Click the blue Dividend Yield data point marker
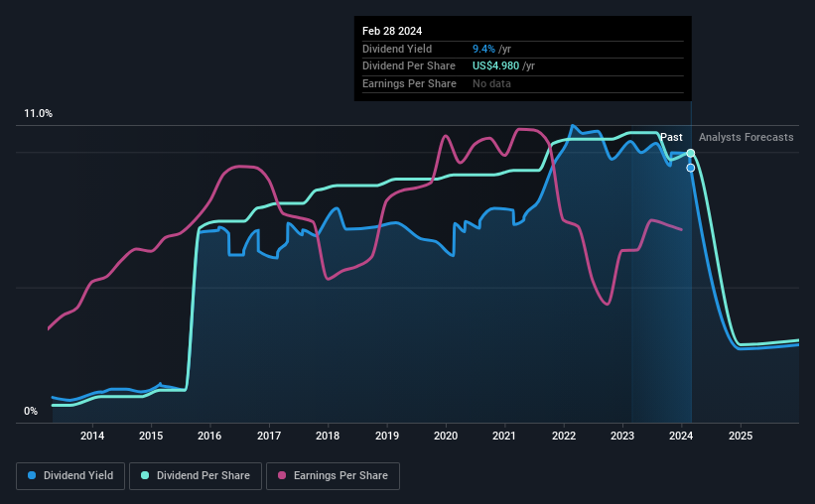This screenshot has width=815, height=504. click(x=691, y=168)
